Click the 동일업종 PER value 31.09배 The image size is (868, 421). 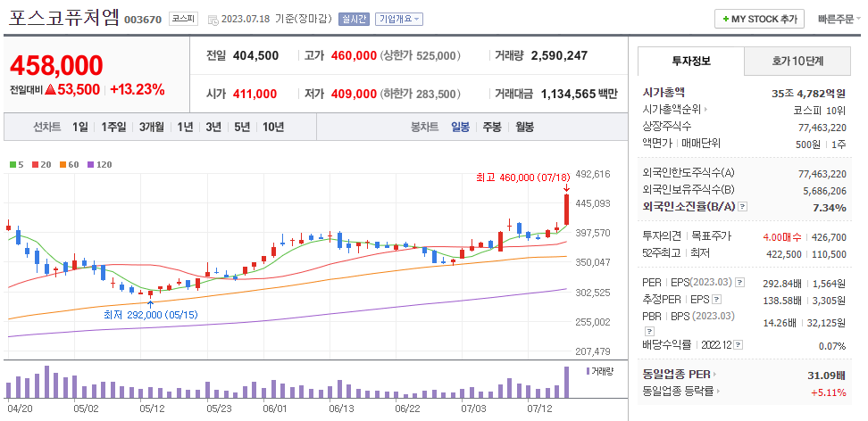(x=826, y=376)
